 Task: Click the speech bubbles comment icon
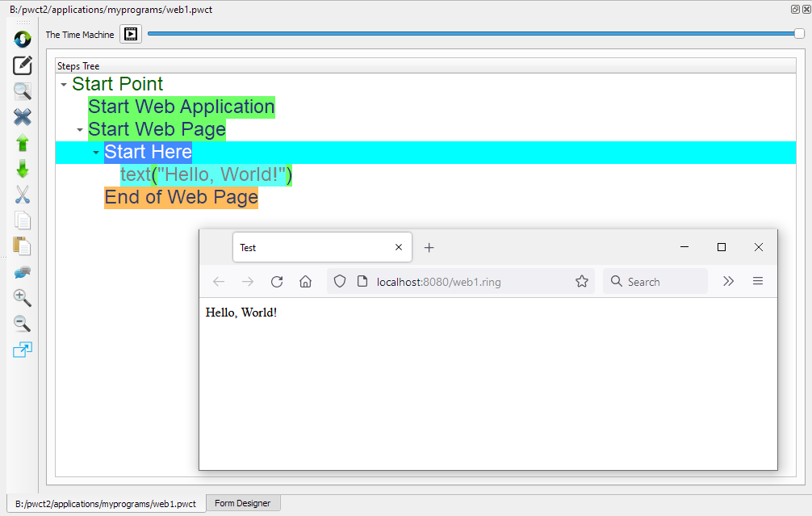click(x=23, y=272)
